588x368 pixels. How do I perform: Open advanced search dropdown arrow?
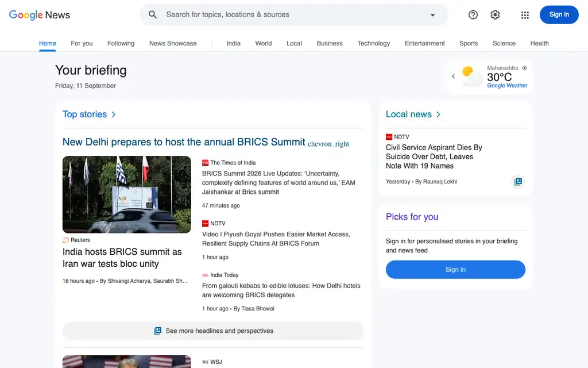pos(432,15)
